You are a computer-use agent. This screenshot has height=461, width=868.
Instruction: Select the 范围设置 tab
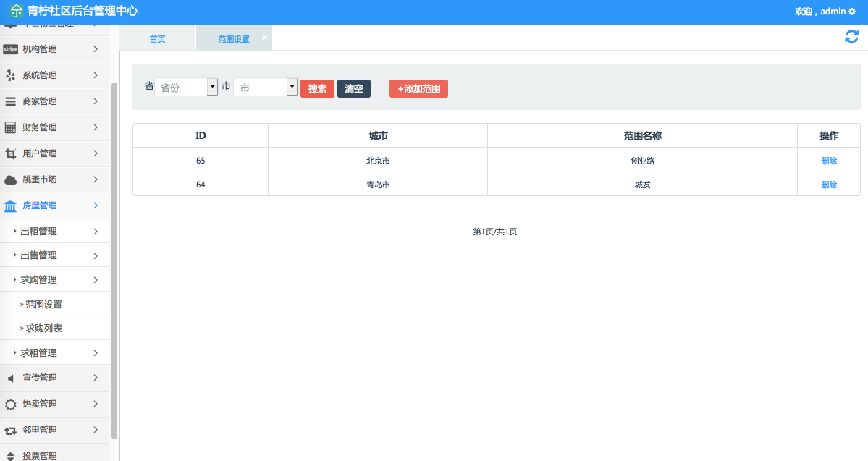234,39
